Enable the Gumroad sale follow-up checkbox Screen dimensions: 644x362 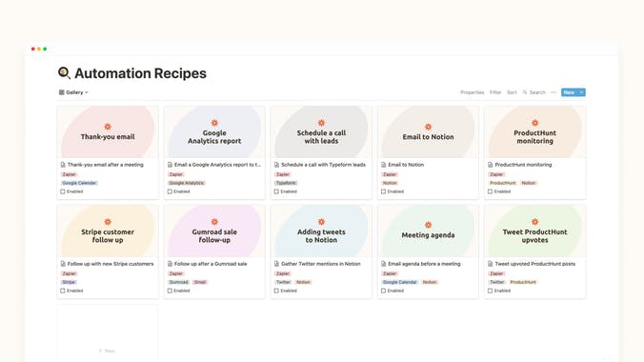point(170,291)
